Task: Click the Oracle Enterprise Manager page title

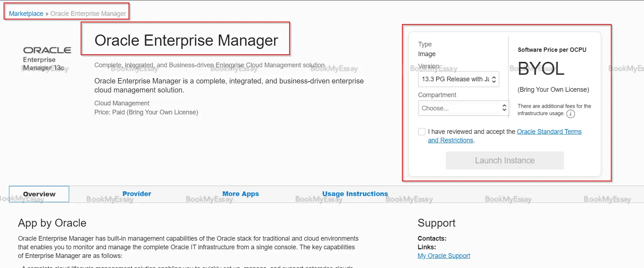Action: (x=186, y=40)
